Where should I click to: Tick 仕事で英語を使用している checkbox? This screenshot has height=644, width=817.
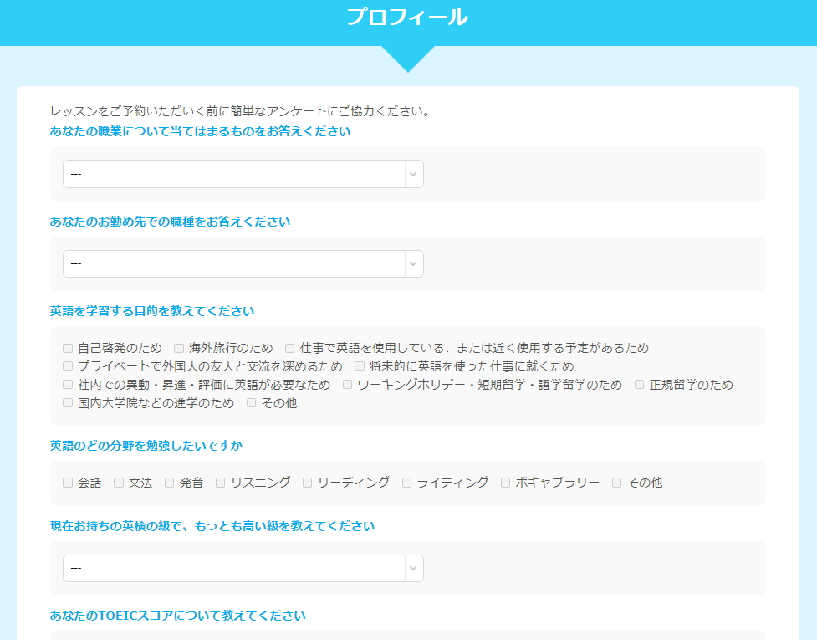pyautogui.click(x=289, y=348)
